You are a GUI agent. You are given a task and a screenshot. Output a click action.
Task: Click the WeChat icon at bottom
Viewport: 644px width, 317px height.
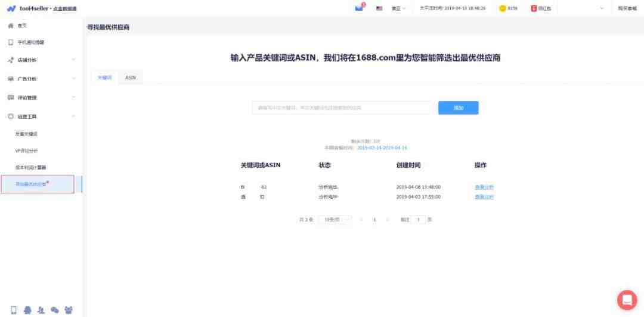point(55,310)
